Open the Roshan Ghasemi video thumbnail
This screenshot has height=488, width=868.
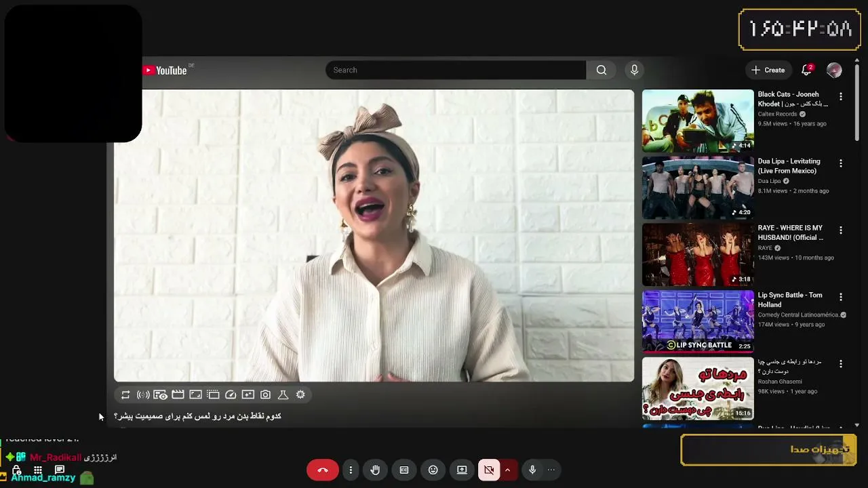tap(698, 388)
